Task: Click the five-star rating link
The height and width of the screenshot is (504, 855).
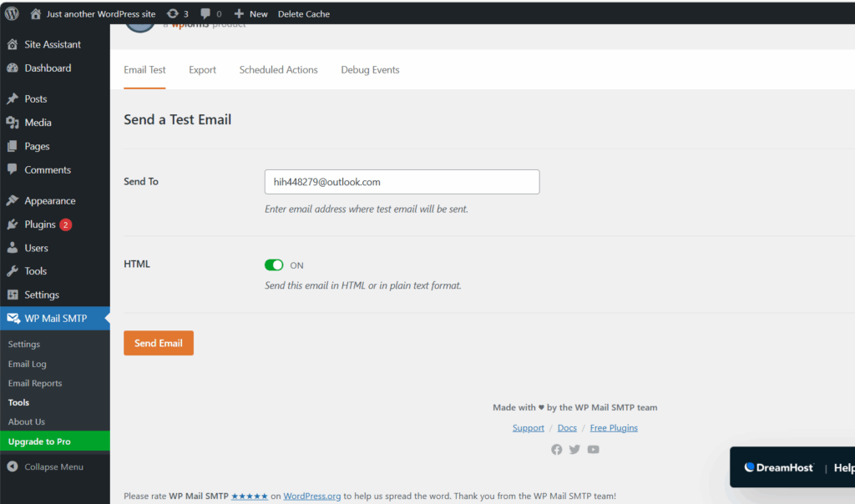Action: [x=250, y=496]
